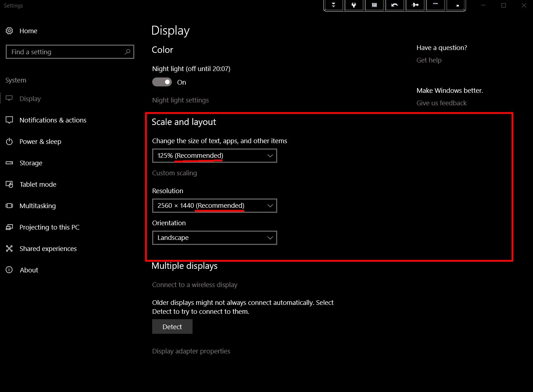Viewport: 533px width, 392px height.
Task: Focus the Find a setting search box
Action: coord(70,52)
